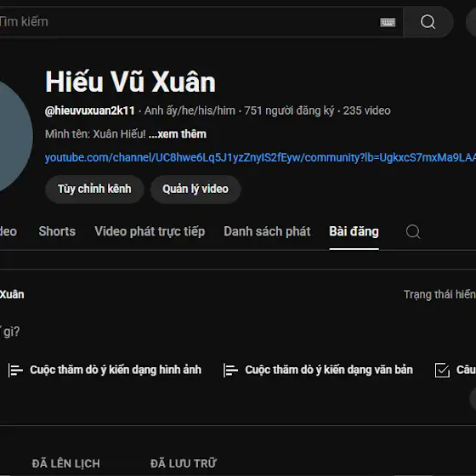Open Trạng thái hiển thị dropdown
Image resolution: width=476 pixels, height=476 pixels.
(x=439, y=294)
